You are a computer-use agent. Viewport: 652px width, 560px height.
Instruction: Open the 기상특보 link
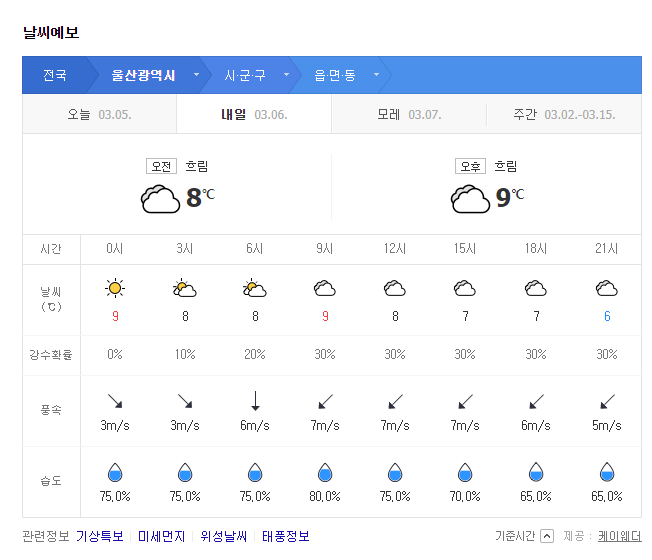100,536
